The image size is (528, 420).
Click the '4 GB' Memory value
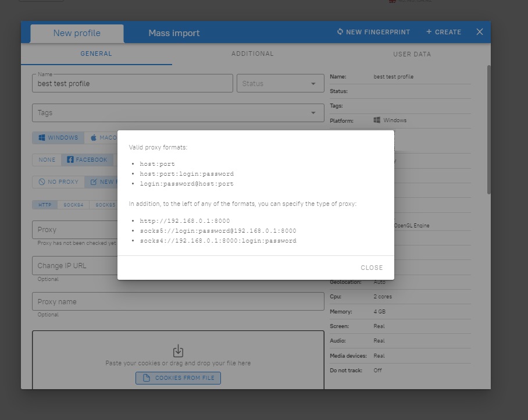pyautogui.click(x=379, y=312)
